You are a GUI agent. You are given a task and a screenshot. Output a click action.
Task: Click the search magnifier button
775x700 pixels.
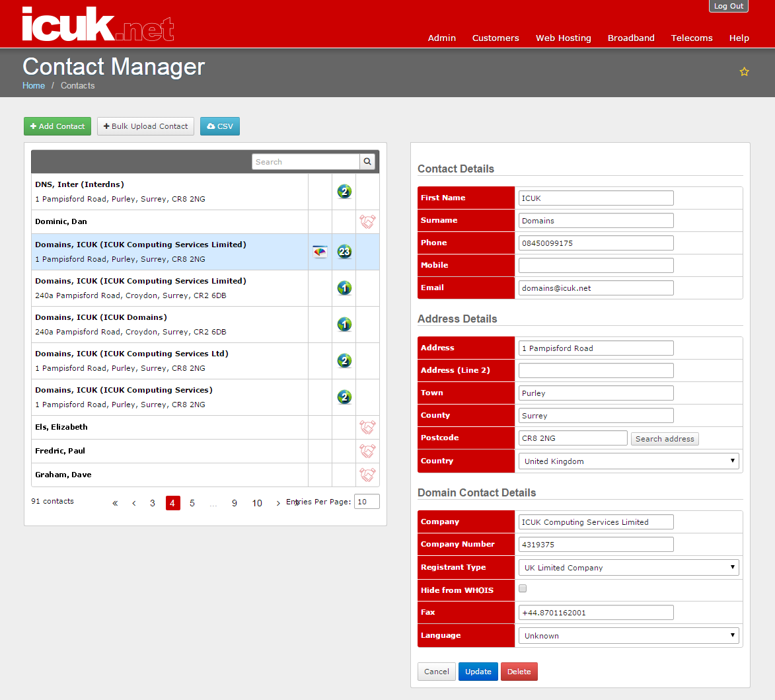click(367, 162)
